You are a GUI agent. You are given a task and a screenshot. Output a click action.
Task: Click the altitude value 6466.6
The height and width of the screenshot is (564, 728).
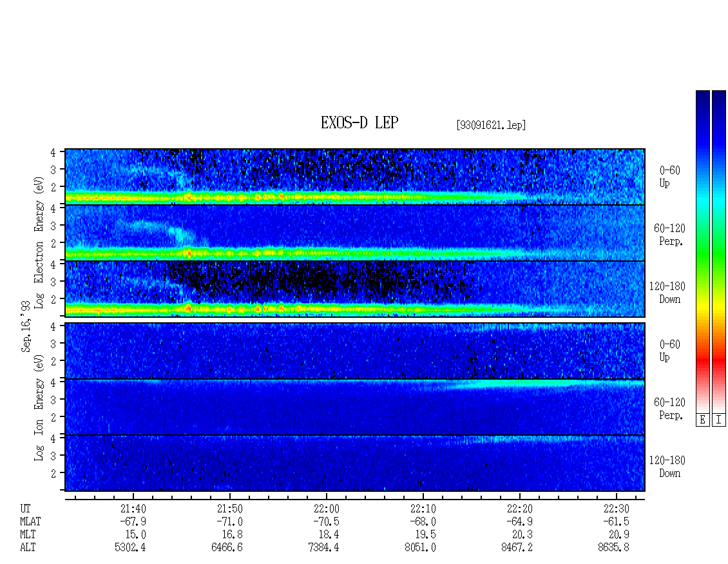pos(227,547)
